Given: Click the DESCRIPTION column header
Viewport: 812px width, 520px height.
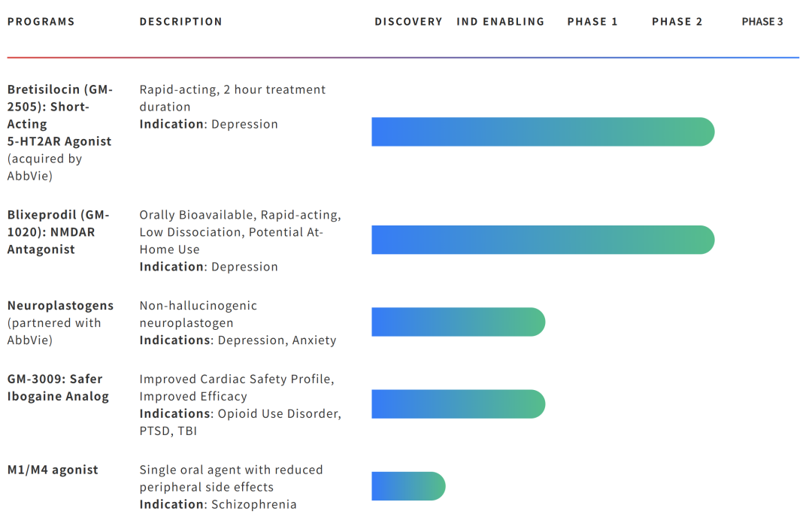Looking at the screenshot, I should coord(180,22).
